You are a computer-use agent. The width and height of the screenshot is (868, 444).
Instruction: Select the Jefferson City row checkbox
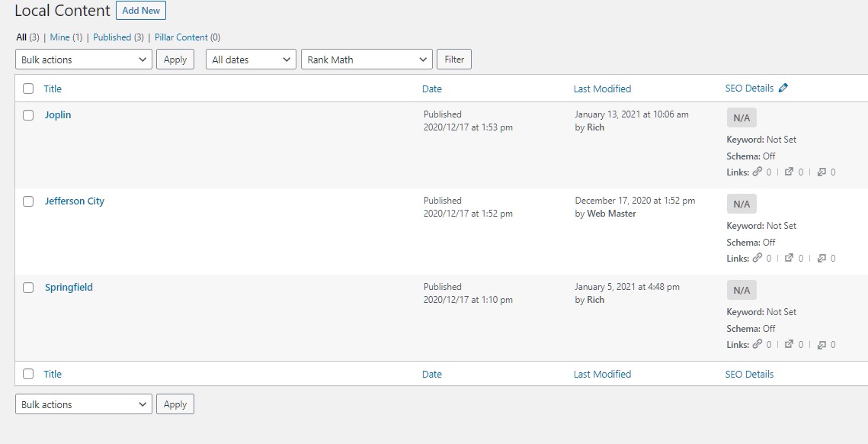point(28,201)
